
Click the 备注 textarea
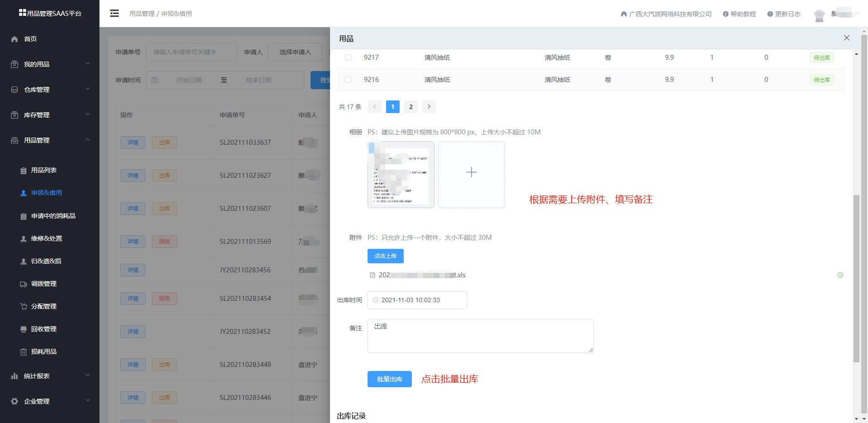click(x=481, y=336)
